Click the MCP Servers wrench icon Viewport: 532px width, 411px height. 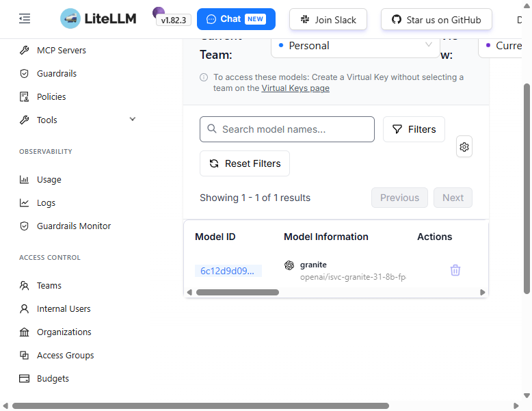click(24, 50)
